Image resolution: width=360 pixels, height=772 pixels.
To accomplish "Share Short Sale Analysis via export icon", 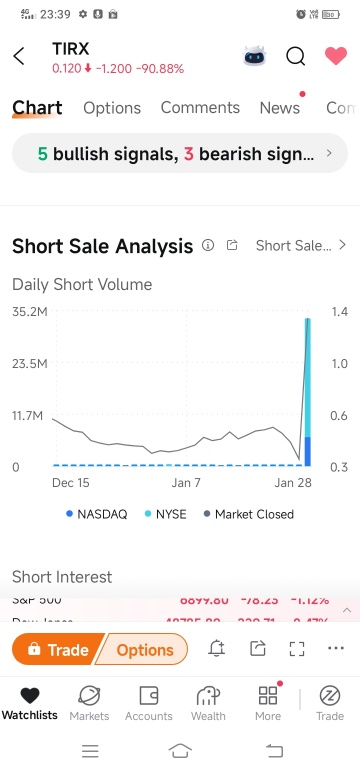I will pyautogui.click(x=232, y=245).
